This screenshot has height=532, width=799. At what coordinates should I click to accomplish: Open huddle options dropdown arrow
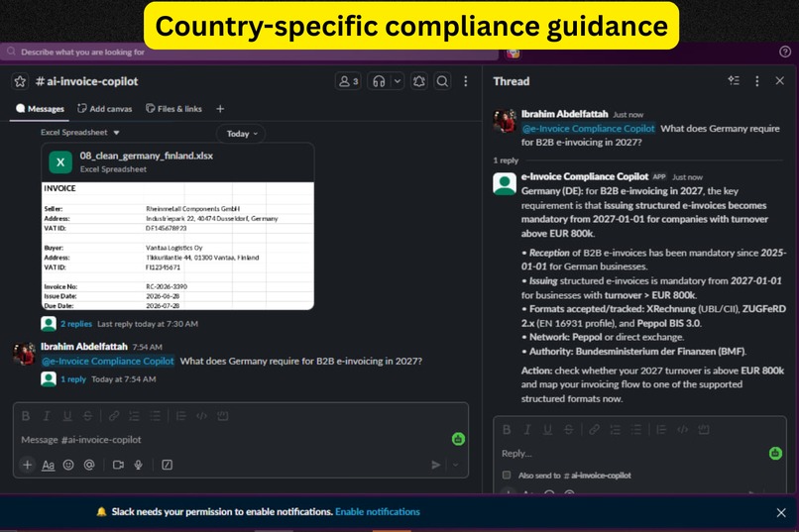tap(398, 81)
